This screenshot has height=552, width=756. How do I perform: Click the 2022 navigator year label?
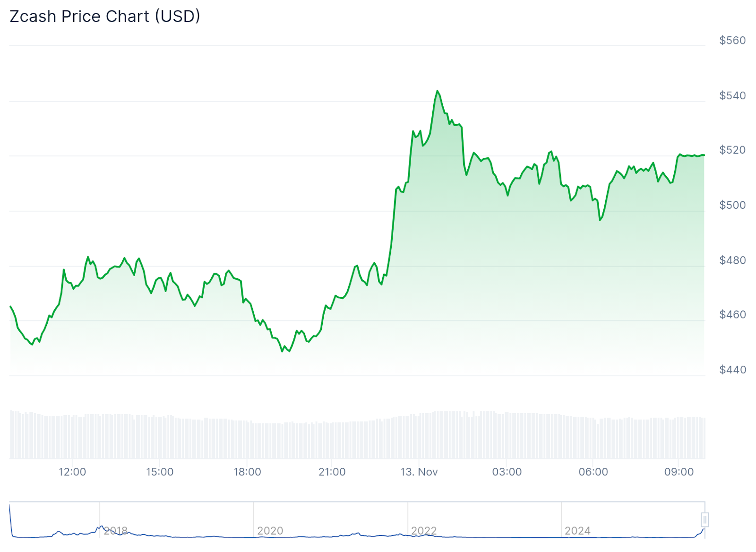click(424, 531)
